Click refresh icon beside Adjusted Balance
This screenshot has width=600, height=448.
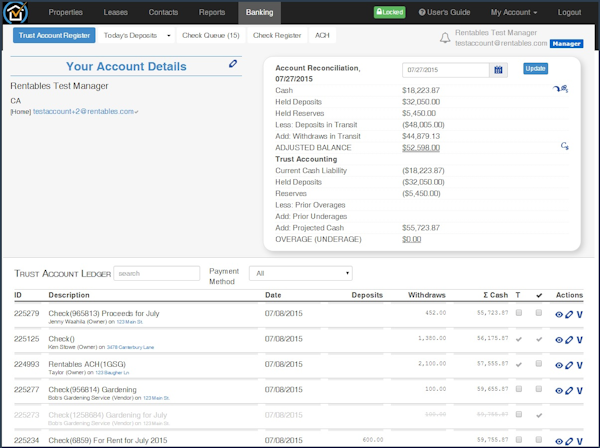coord(564,146)
